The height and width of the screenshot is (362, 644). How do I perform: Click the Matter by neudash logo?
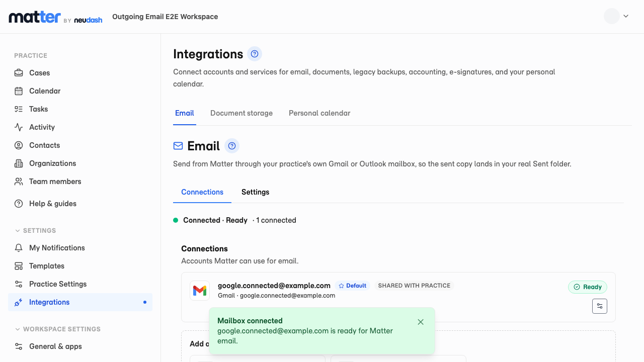point(55,17)
